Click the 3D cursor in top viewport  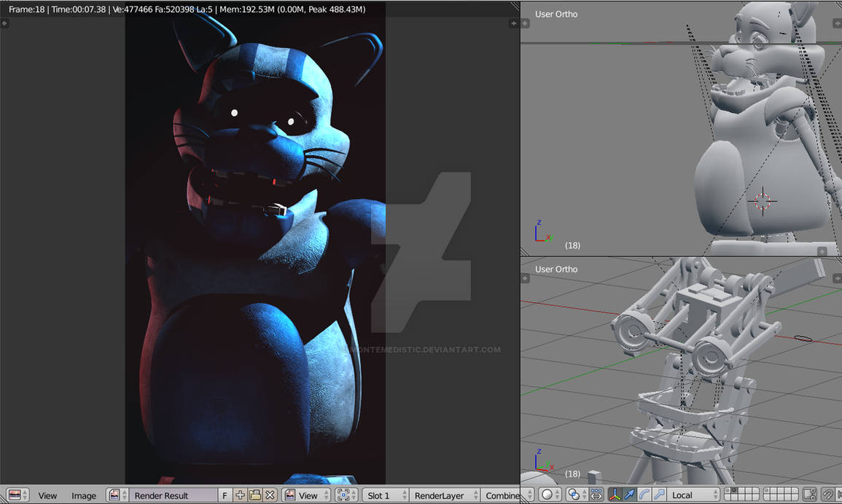(x=762, y=201)
